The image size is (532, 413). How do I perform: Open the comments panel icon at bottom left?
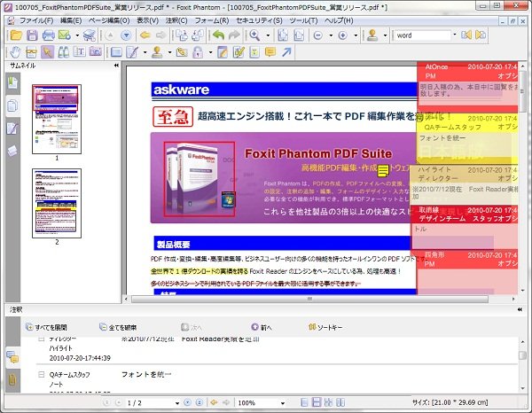point(12,357)
